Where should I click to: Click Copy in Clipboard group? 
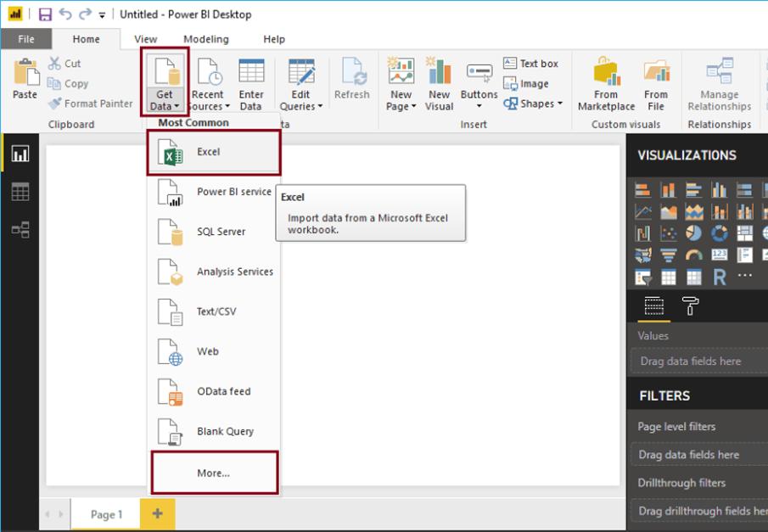(68, 84)
